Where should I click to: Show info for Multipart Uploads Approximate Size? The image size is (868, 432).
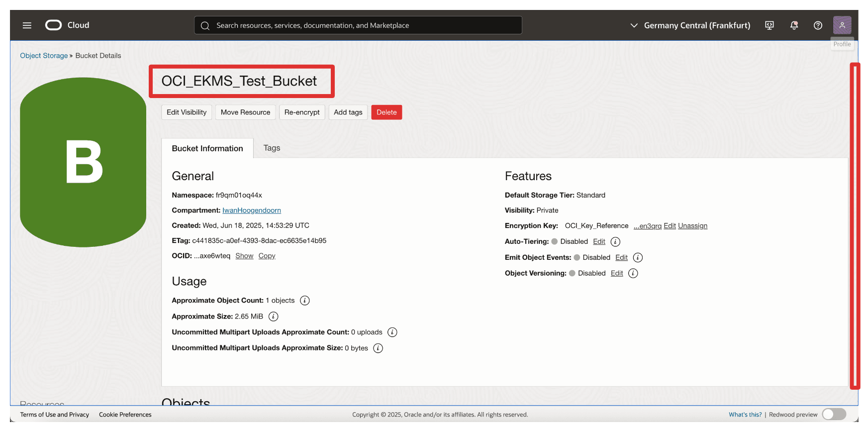378,348
